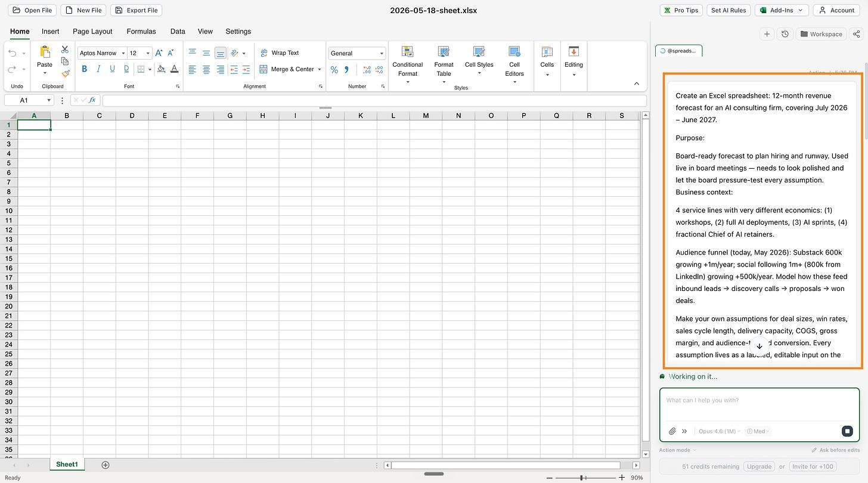Image resolution: width=868 pixels, height=483 pixels.
Task: Switch to the View tab
Action: [205, 32]
